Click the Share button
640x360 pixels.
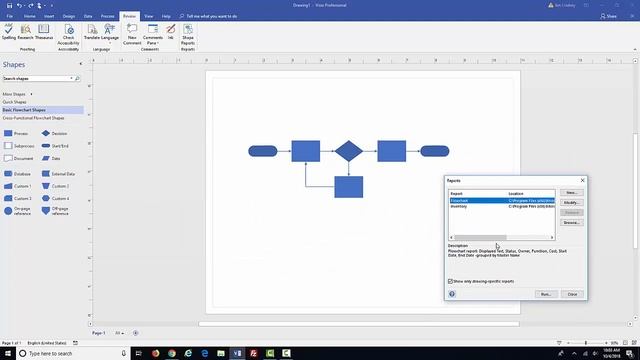(608, 16)
